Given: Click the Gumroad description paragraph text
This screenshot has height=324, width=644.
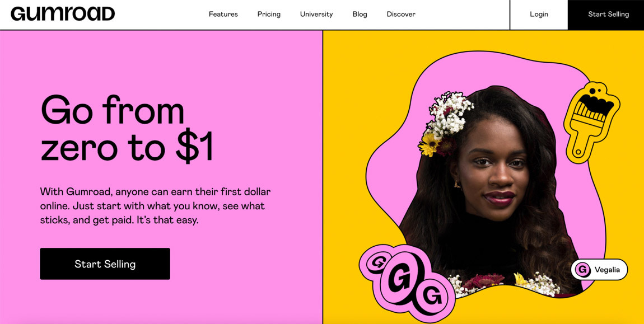Looking at the screenshot, I should [156, 206].
